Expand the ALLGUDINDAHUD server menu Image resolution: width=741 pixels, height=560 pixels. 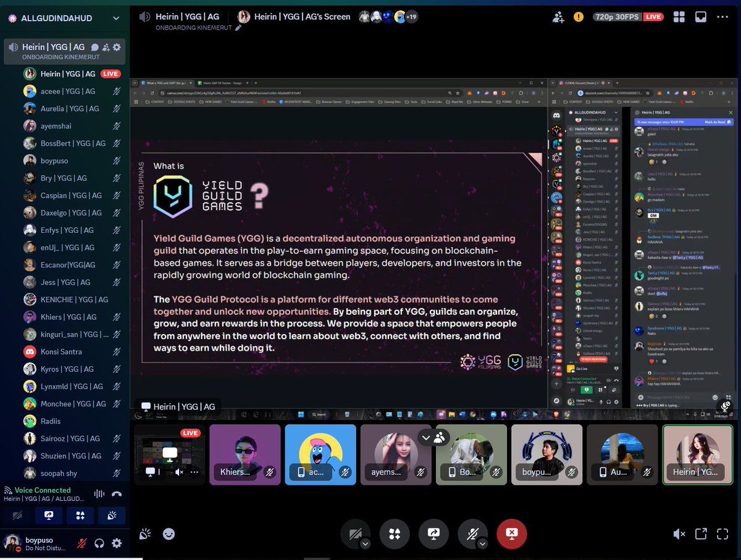coord(115,19)
